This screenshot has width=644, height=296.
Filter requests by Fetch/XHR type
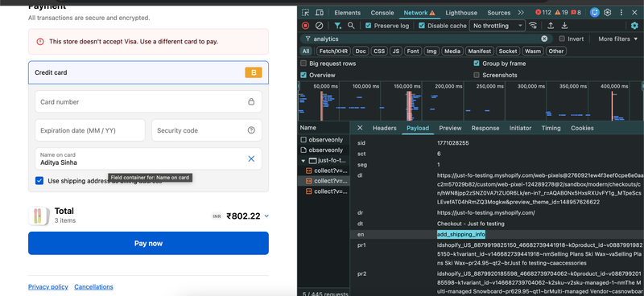pyautogui.click(x=333, y=51)
